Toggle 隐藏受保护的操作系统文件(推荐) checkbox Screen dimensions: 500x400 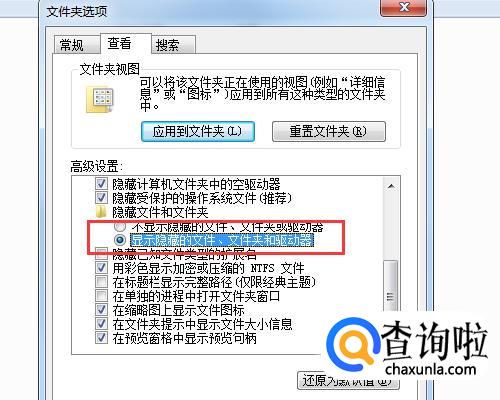[x=101, y=198]
